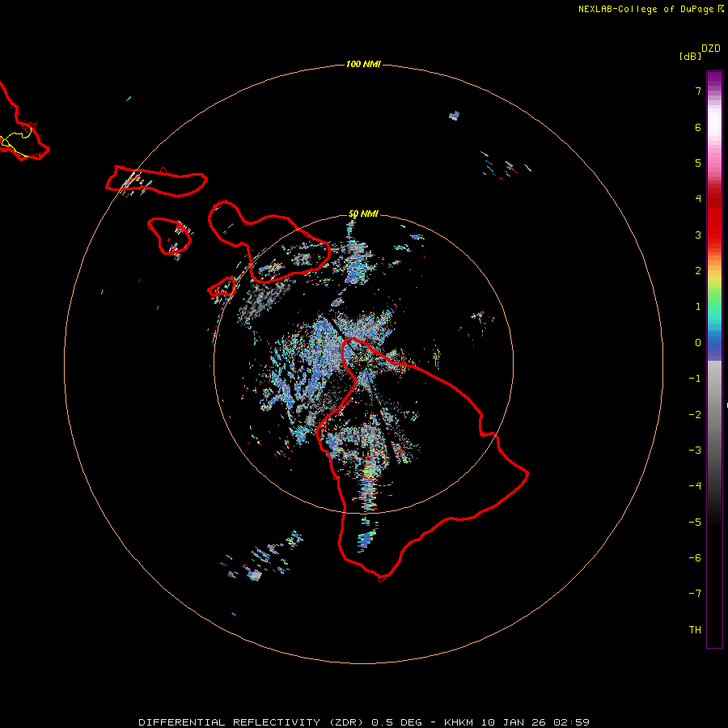728x728 pixels.
Task: Click the DIFFERENTIAL REFLECTIVITY (ZDR) caption text
Action: click(x=252, y=722)
